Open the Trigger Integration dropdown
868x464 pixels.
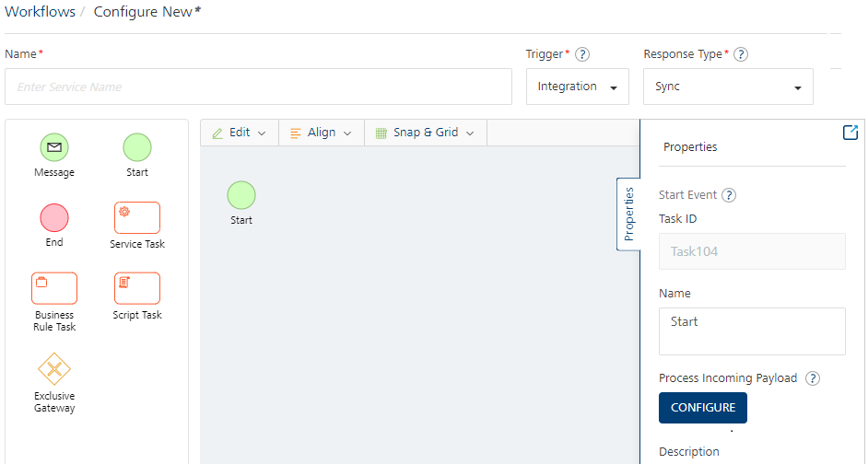pos(578,87)
